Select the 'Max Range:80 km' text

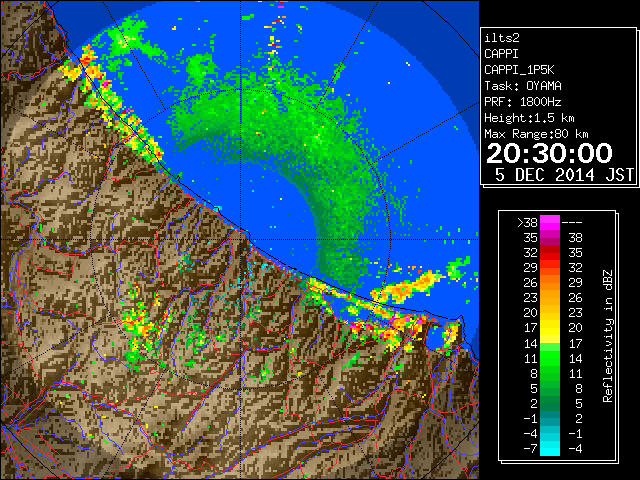[536, 134]
